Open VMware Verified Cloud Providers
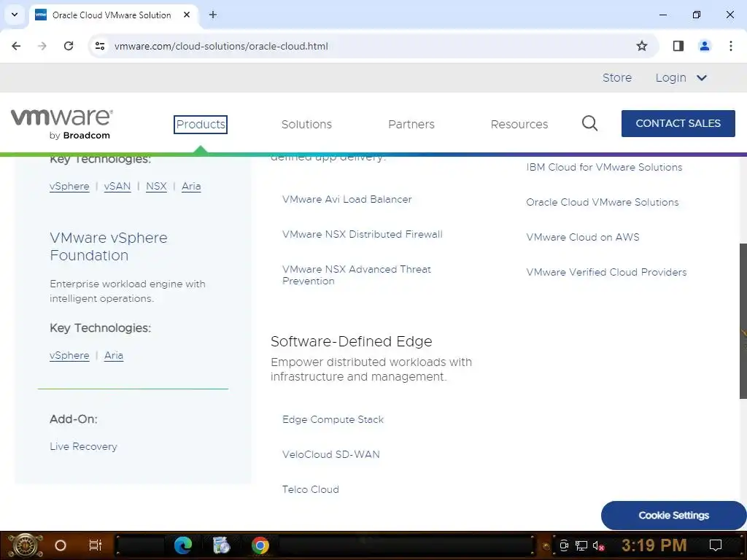This screenshot has width=747, height=560. (x=606, y=272)
